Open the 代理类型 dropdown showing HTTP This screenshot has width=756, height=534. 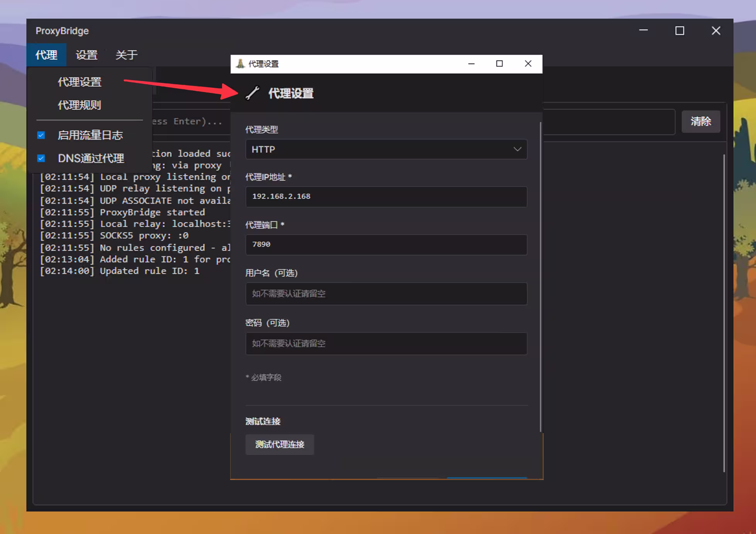386,149
